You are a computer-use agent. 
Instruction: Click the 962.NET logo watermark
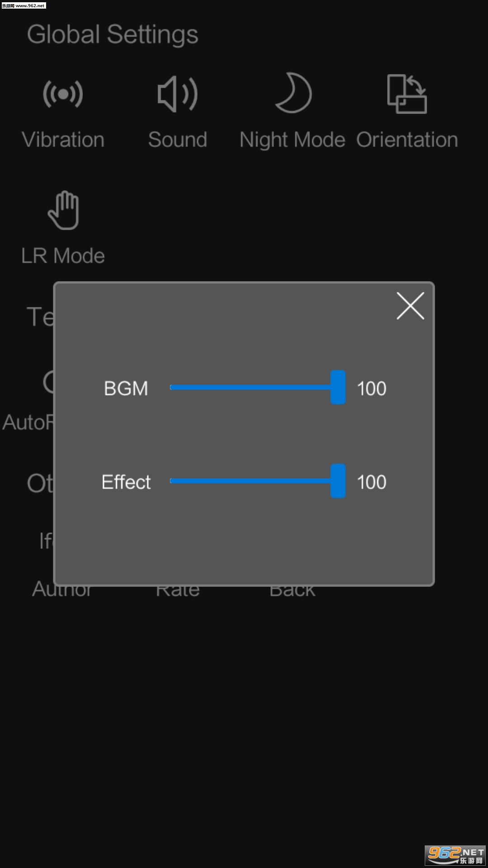click(455, 854)
